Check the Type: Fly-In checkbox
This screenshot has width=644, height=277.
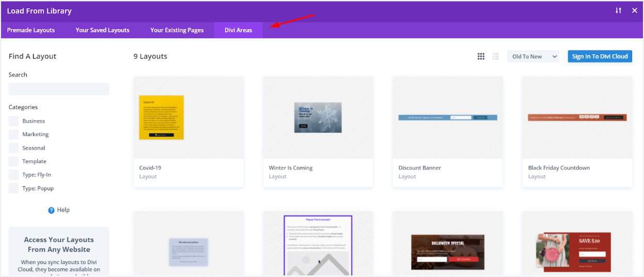pyautogui.click(x=13, y=175)
